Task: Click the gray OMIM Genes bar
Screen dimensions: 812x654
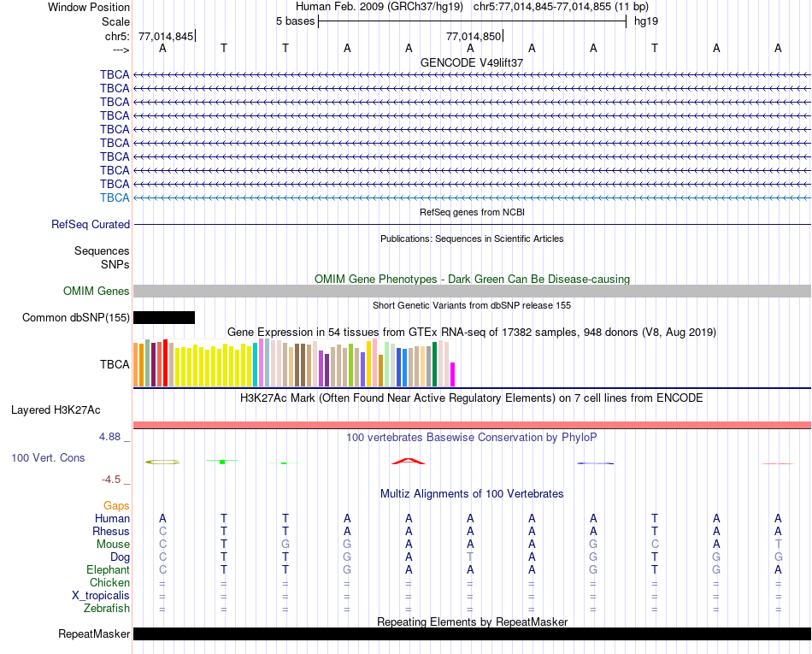Action: (x=473, y=291)
